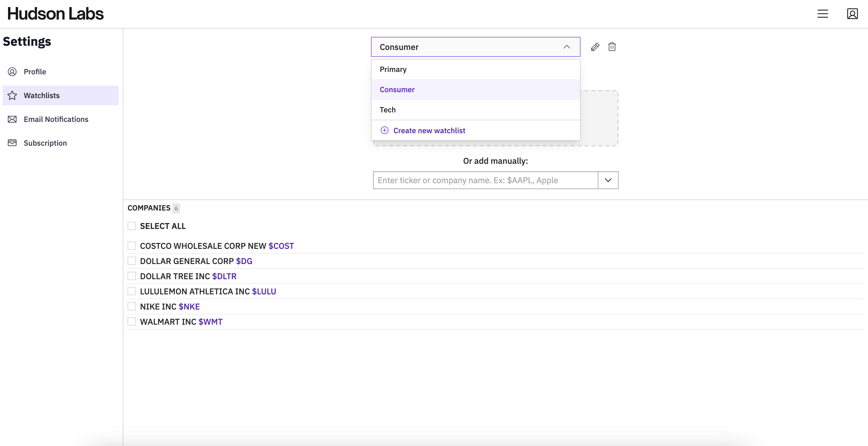The height and width of the screenshot is (446, 868).
Task: Check the Walmart Inc checkbox
Action: pyautogui.click(x=132, y=322)
